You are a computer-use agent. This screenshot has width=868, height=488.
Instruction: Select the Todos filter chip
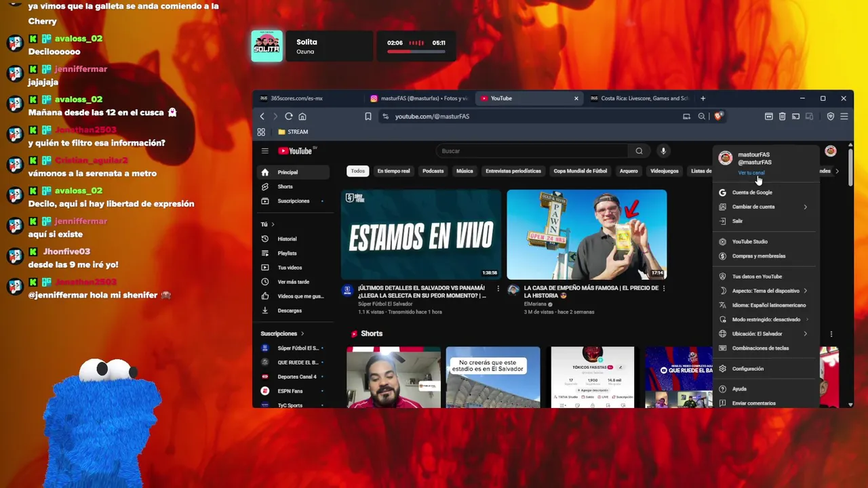358,171
